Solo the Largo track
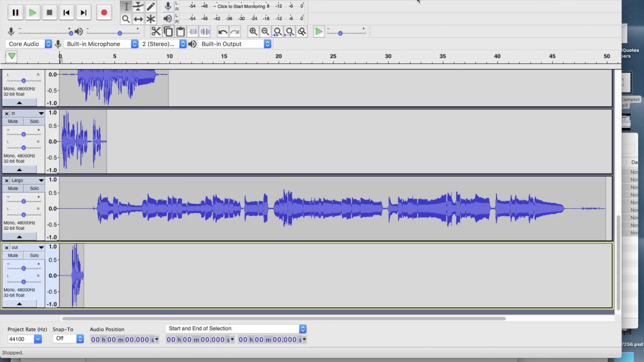Screen dimensions: 644x362 [34, 188]
